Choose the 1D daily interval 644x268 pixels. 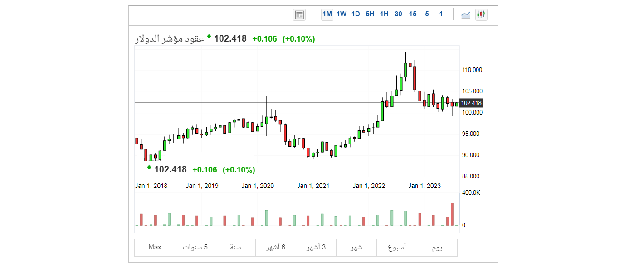pyautogui.click(x=356, y=14)
